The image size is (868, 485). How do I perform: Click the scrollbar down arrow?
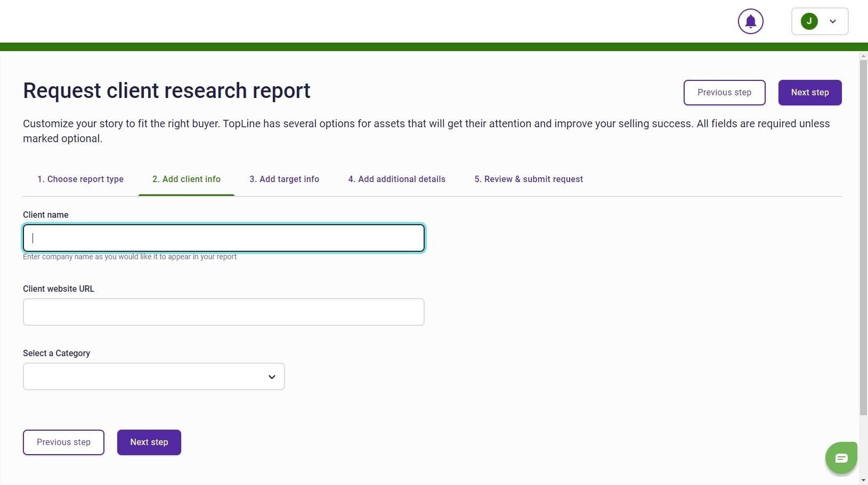pos(863,480)
